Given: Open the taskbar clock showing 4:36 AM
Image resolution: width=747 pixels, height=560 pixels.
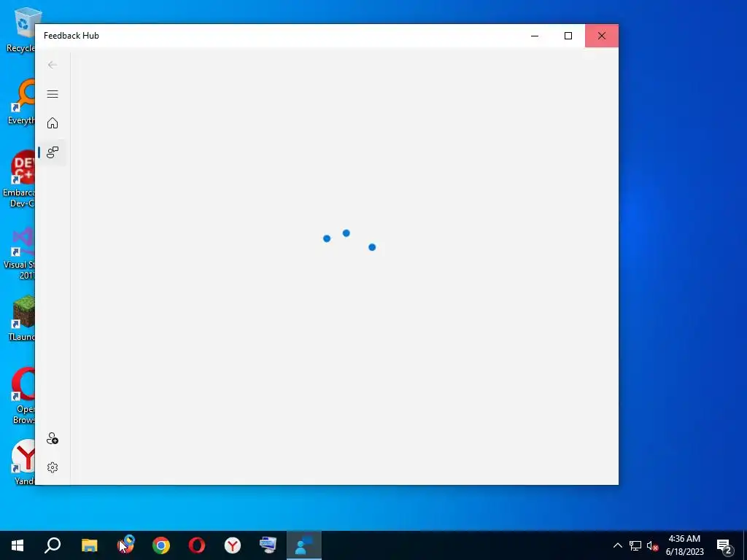Looking at the screenshot, I should click(x=684, y=545).
